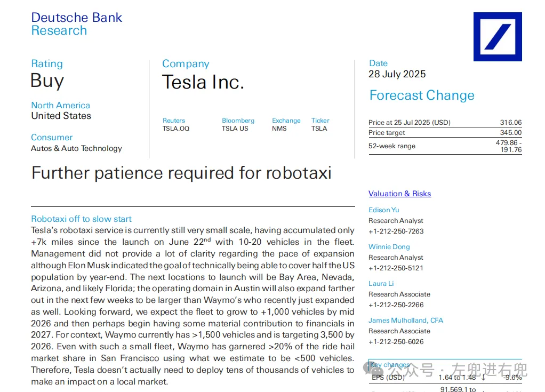Screen dimensions: 545x392
Task: Click the Bloomberg code TSLA US
Action: point(235,129)
